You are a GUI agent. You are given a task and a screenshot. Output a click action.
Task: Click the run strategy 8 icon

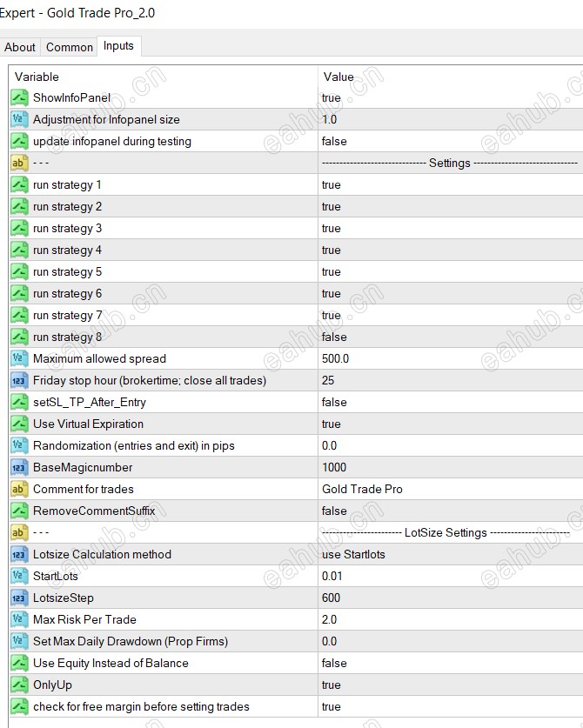19,337
